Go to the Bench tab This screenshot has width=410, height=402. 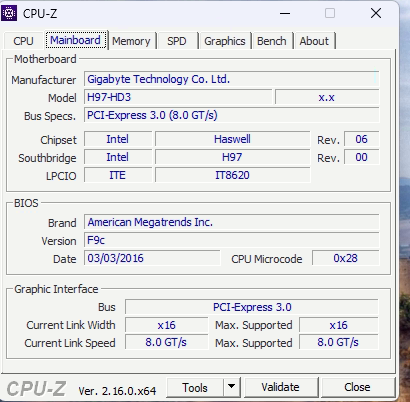pos(272,41)
